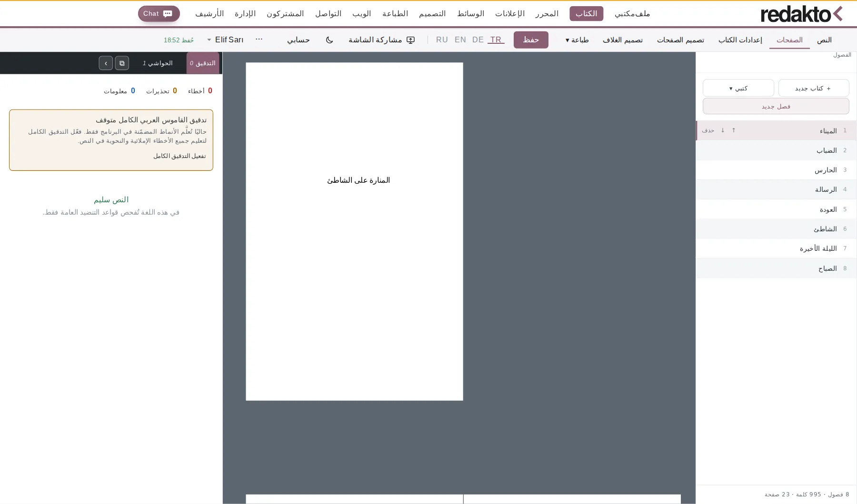Open the three-dots more menu
The height and width of the screenshot is (504, 857).
[259, 39]
